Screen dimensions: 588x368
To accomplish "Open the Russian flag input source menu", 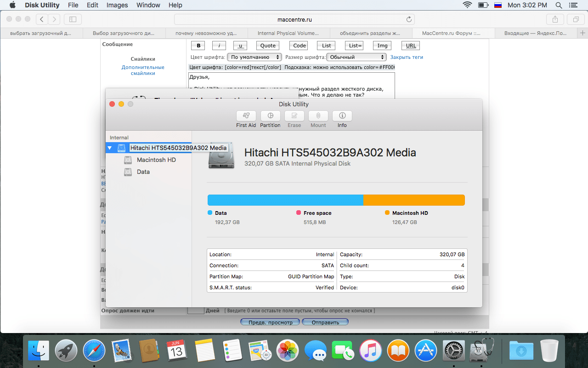I will click(x=498, y=5).
